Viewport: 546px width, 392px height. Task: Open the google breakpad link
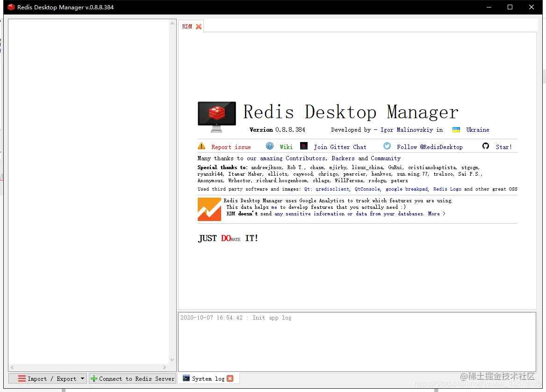[x=407, y=189]
